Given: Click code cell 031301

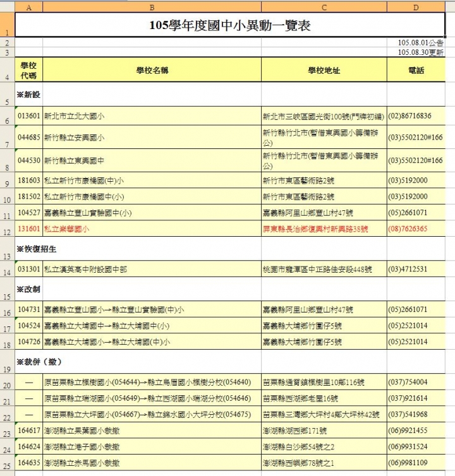Looking at the screenshot, I should tap(29, 269).
